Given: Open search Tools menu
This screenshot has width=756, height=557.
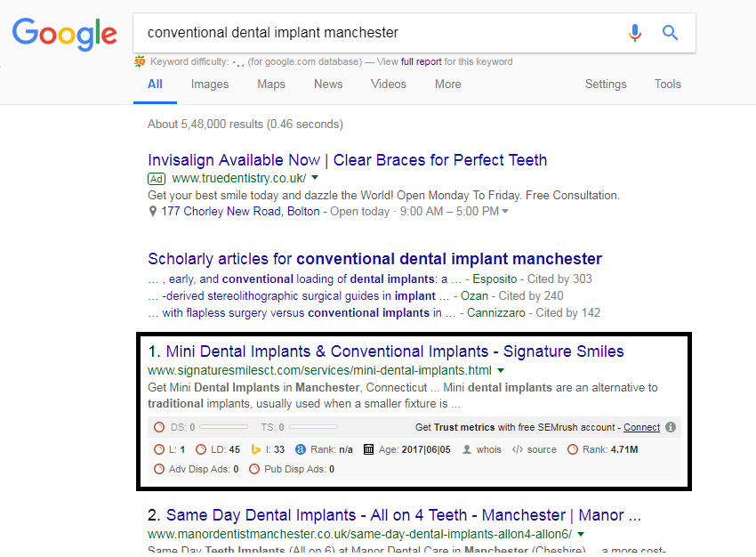Looking at the screenshot, I should [x=668, y=85].
